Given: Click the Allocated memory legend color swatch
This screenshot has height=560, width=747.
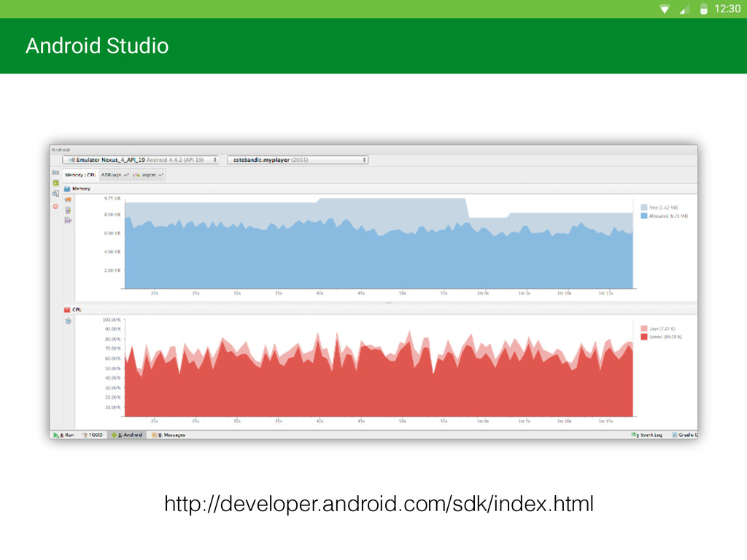Looking at the screenshot, I should (644, 216).
